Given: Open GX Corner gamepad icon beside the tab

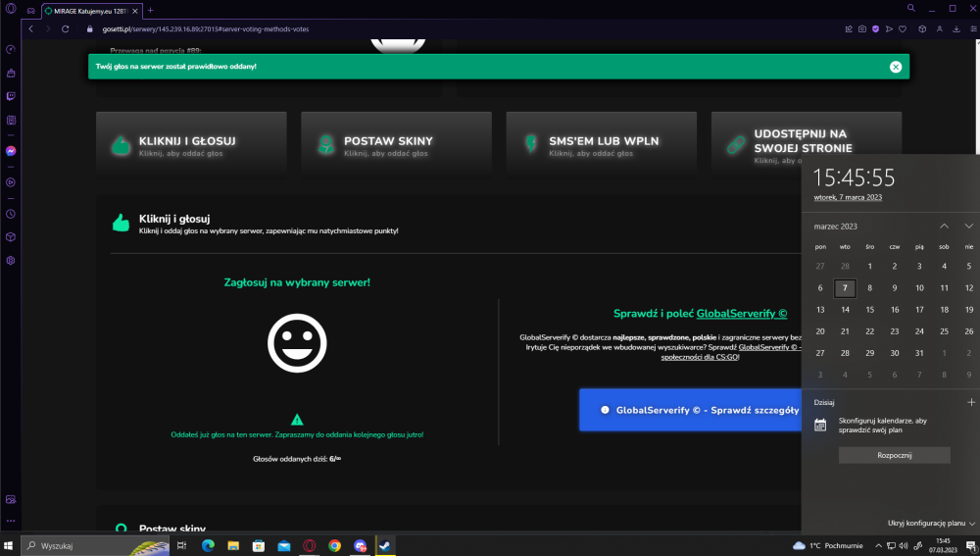Looking at the screenshot, I should pyautogui.click(x=30, y=11).
